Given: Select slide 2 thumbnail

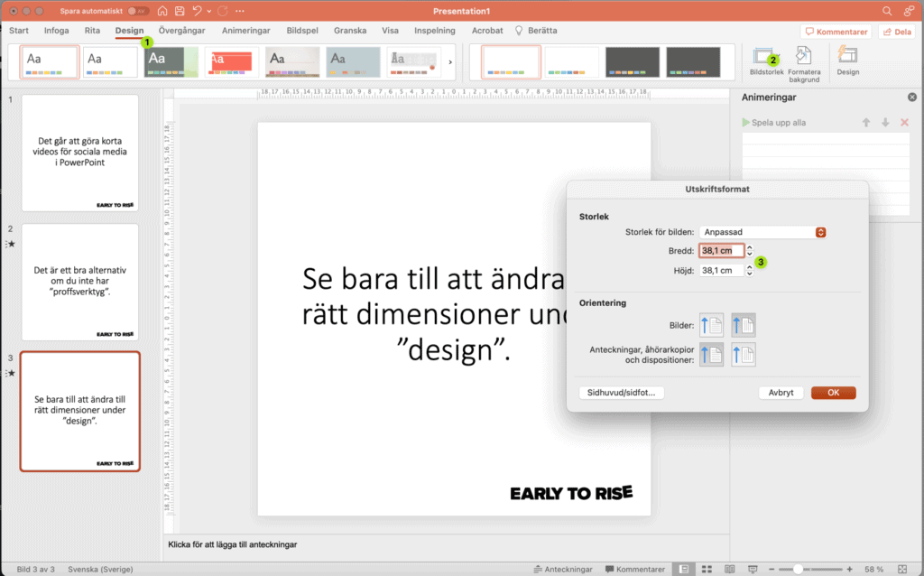Looking at the screenshot, I should pyautogui.click(x=80, y=282).
